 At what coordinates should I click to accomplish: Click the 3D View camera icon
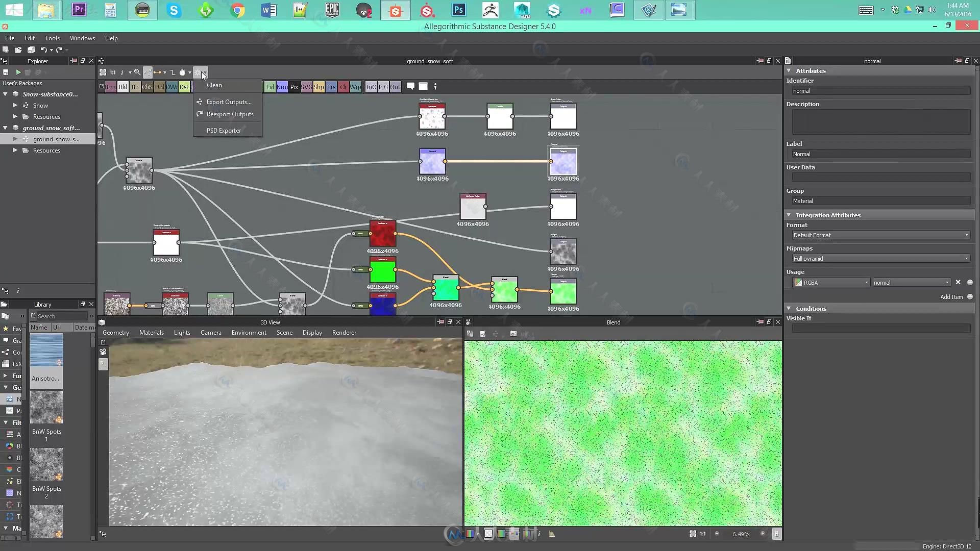103,352
